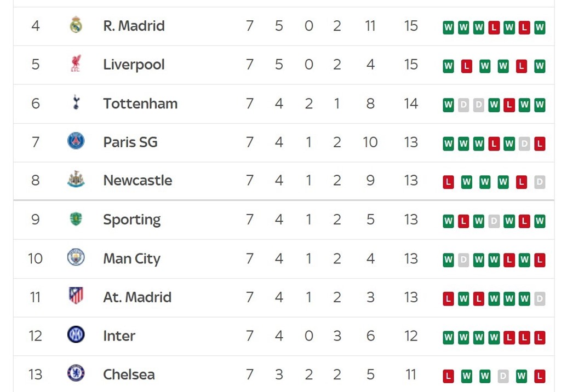Open the Newcastle team link
This screenshot has height=392, width=561.
coord(138,181)
